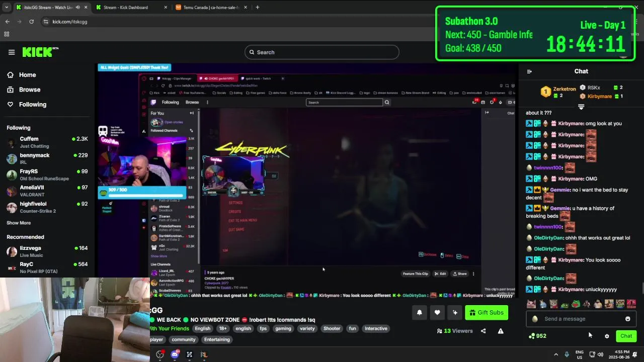Click the fps tag
The height and width of the screenshot is (362, 644).
click(263, 329)
